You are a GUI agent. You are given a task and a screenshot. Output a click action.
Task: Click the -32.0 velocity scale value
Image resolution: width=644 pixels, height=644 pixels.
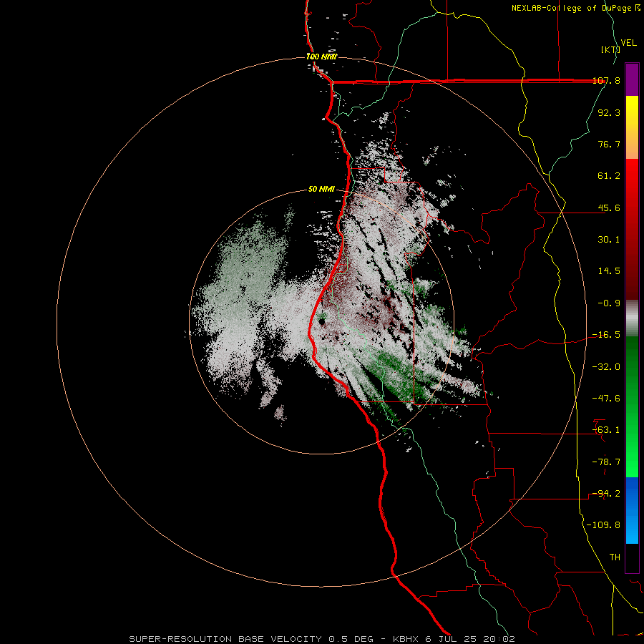pos(606,367)
